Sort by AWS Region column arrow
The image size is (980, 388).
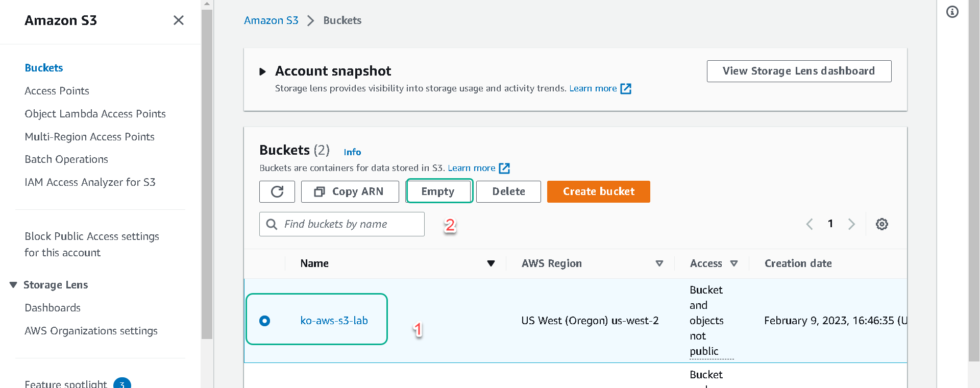pyautogui.click(x=659, y=263)
